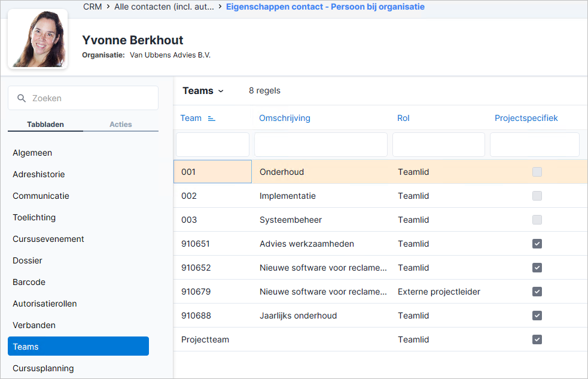Select the Tabbladen tab
The image size is (588, 379).
pyautogui.click(x=45, y=124)
